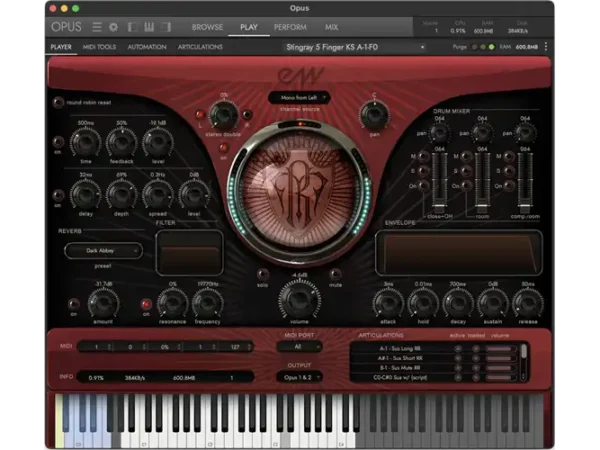Viewport: 600px width, 450px height.
Task: Switch to the BROWSE tab
Action: (x=207, y=27)
